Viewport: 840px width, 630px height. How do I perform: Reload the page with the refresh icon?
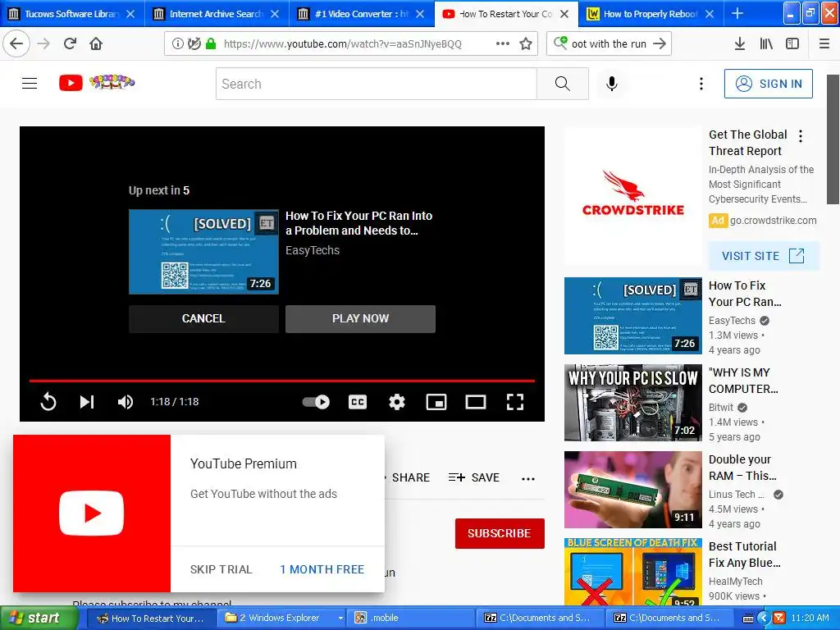tap(70, 44)
